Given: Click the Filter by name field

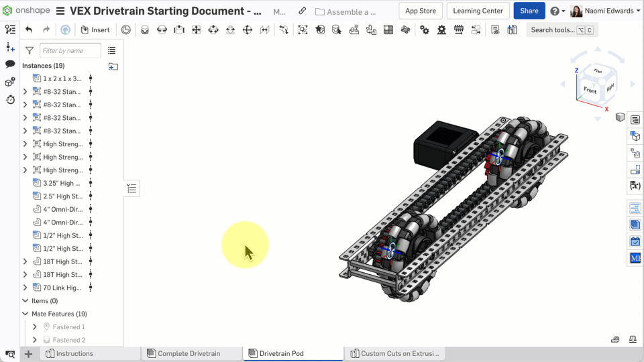Looking at the screenshot, I should coord(70,50).
